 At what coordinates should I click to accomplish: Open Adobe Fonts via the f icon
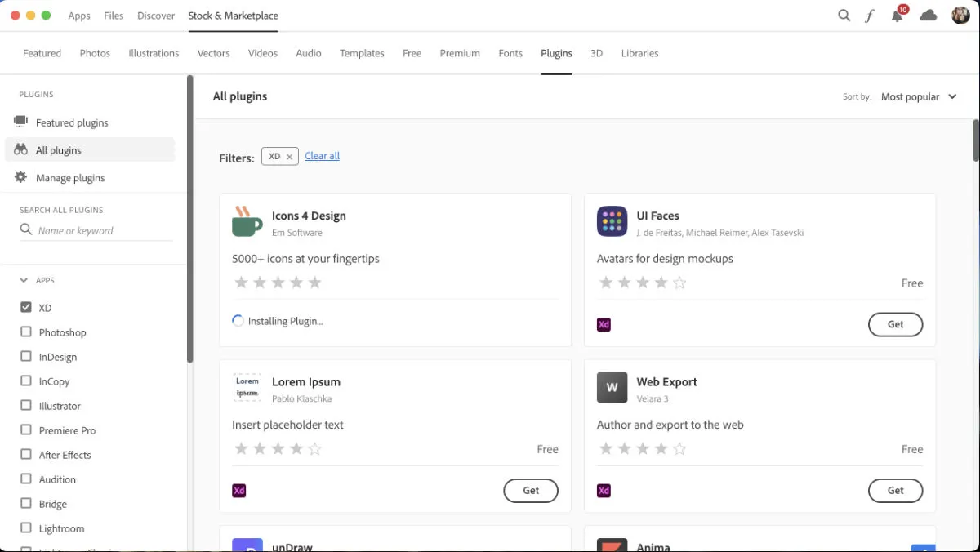coord(869,15)
